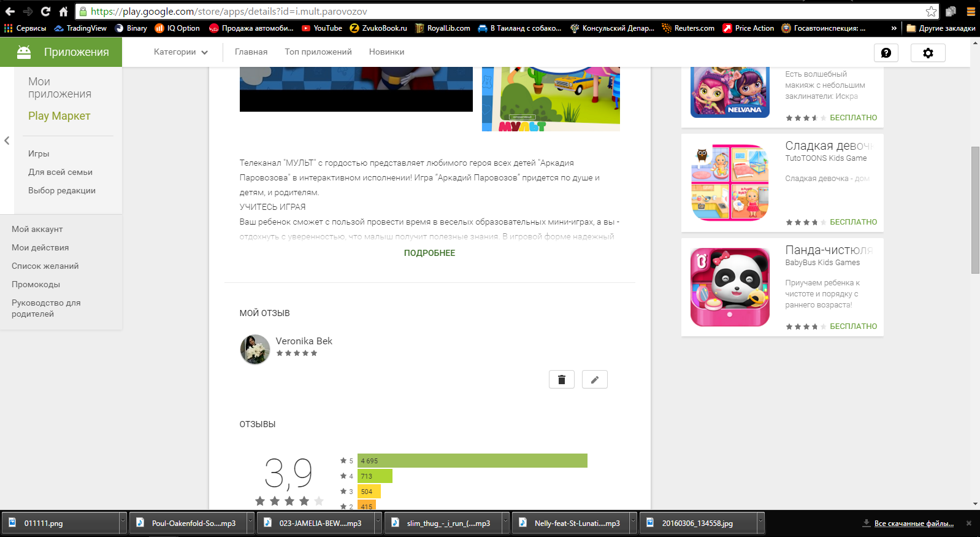Viewport: 980px width, 537px height.
Task: Open the Сладкая девочка app icon
Action: click(730, 183)
